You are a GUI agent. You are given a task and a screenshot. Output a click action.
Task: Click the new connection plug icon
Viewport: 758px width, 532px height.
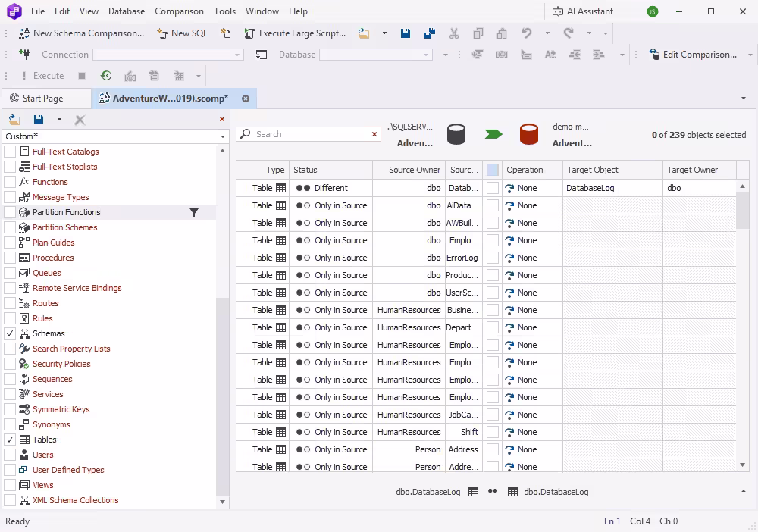pyautogui.click(x=24, y=55)
